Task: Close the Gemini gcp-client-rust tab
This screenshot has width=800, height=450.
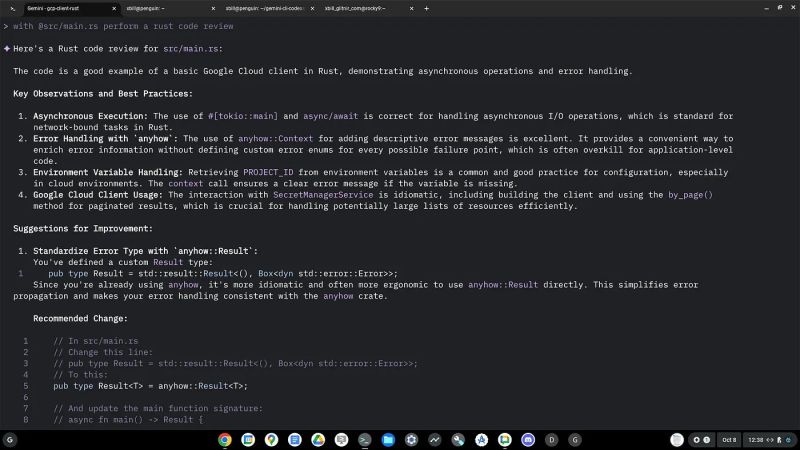Action: 112,8
